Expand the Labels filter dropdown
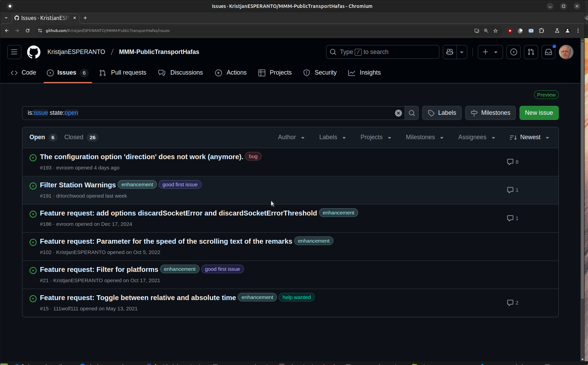 (x=332, y=137)
